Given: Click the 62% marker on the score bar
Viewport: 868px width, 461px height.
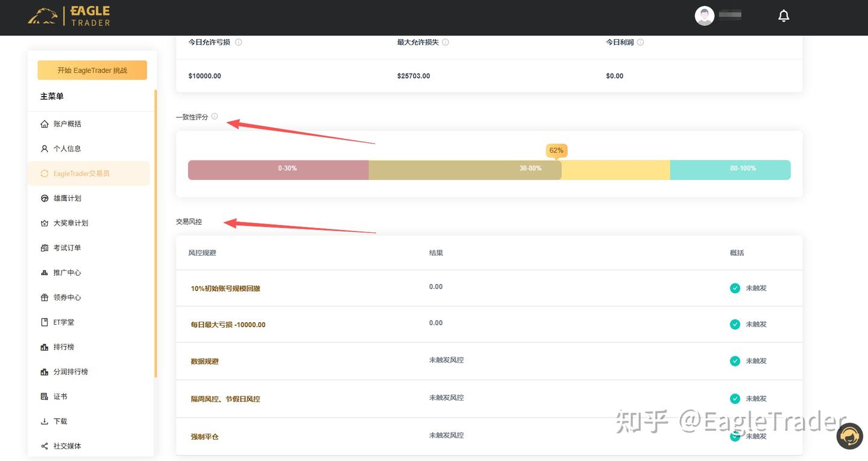Looking at the screenshot, I should (556, 150).
